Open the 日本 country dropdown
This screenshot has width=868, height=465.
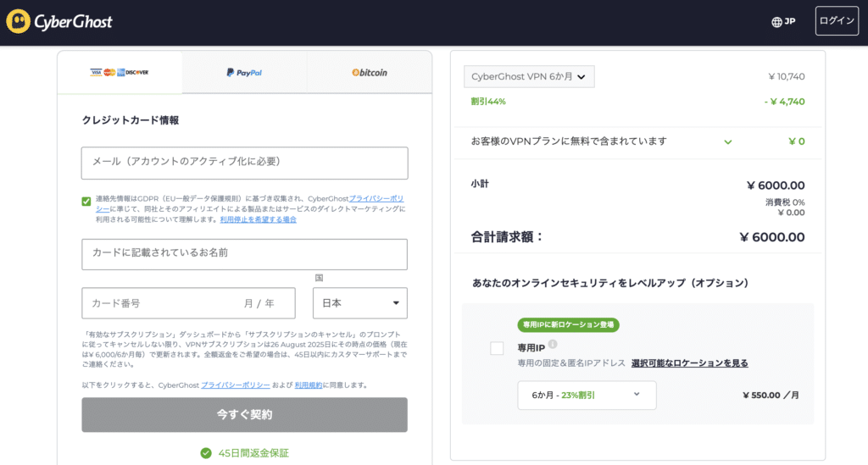[359, 303]
